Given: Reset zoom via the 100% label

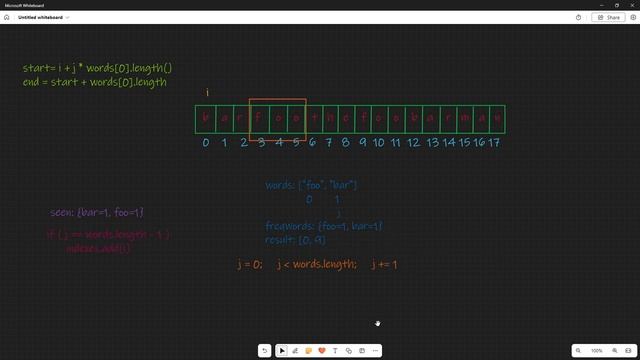Looking at the screenshot, I should coord(597,351).
